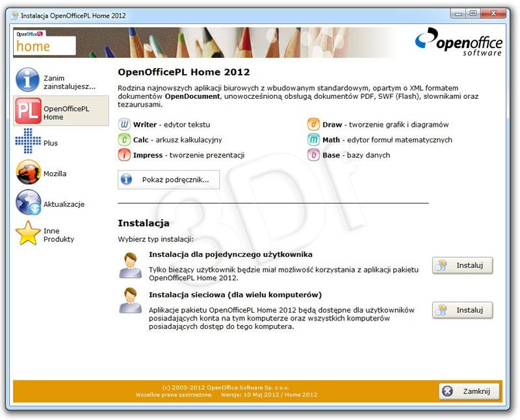Select the OpenOfficePL Home sidebar item
The height and width of the screenshot is (420, 520).
pos(61,111)
